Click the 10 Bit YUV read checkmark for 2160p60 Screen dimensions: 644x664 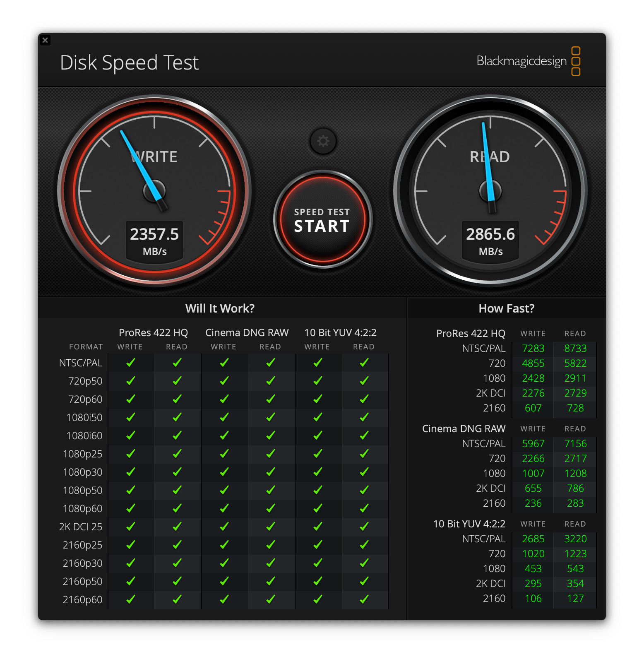point(364,599)
